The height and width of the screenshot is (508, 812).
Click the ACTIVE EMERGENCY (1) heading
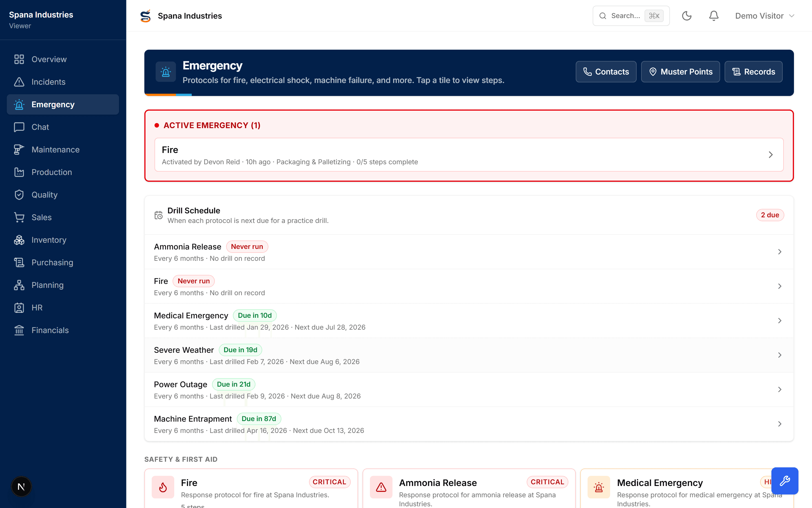pyautogui.click(x=212, y=125)
